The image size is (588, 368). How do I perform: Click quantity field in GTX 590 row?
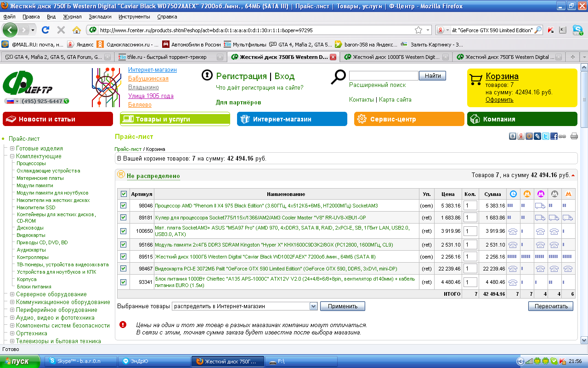[470, 269]
